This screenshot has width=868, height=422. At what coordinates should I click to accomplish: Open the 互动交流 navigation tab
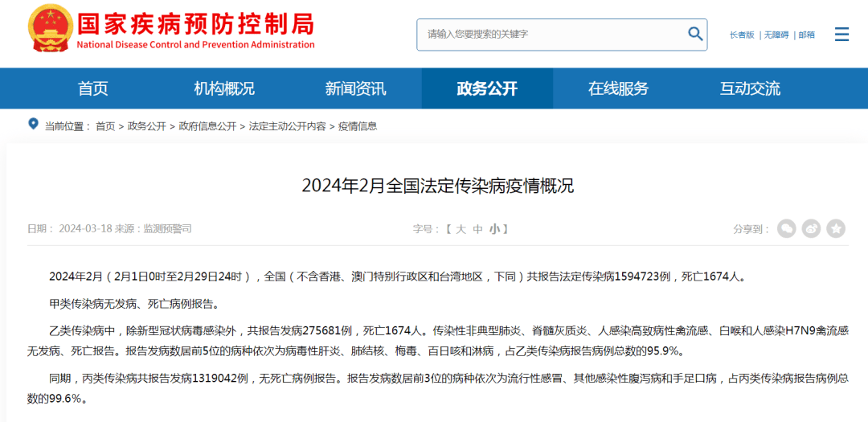[x=750, y=88]
